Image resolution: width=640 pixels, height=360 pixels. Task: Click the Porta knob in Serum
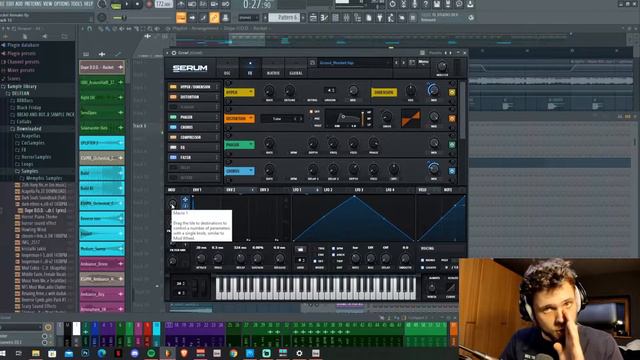431,288
